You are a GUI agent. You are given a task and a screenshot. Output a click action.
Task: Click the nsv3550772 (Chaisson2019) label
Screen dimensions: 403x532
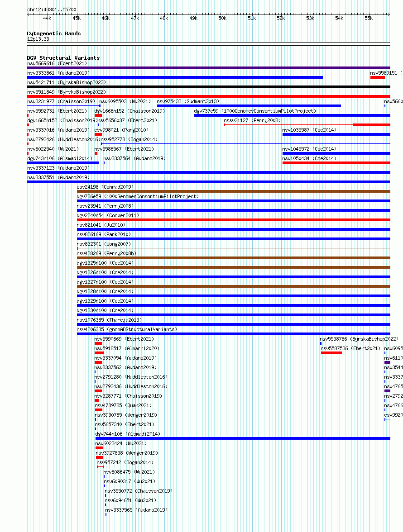point(139,491)
